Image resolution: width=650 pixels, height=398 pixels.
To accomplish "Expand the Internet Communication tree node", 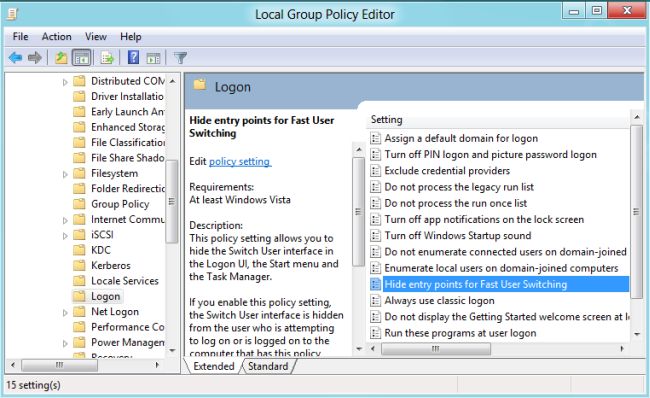I will click(65, 220).
